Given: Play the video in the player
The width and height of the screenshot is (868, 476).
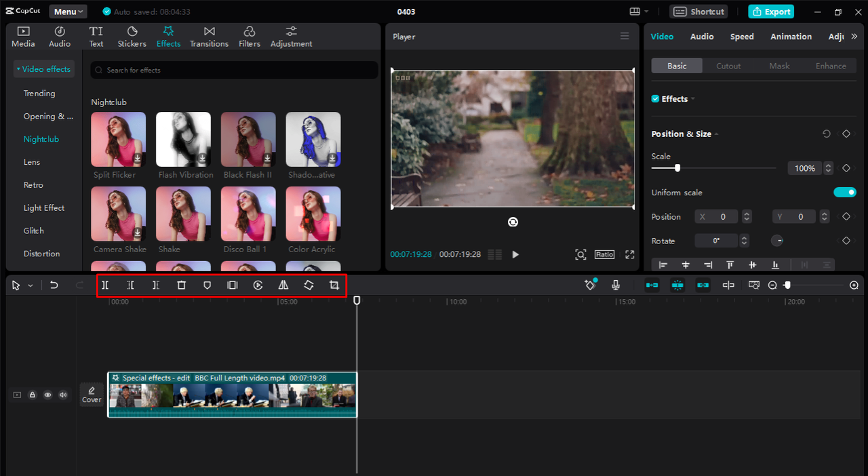Looking at the screenshot, I should point(515,254).
